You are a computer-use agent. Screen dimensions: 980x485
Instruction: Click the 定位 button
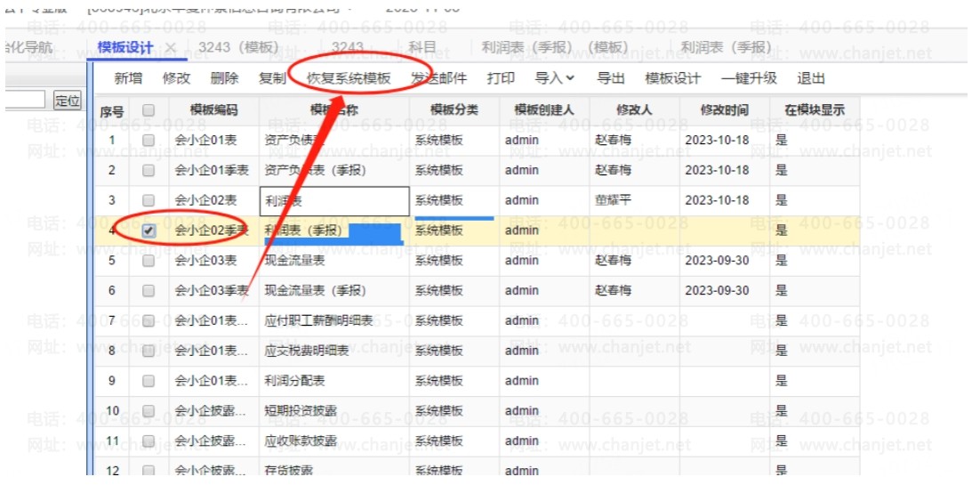[68, 101]
